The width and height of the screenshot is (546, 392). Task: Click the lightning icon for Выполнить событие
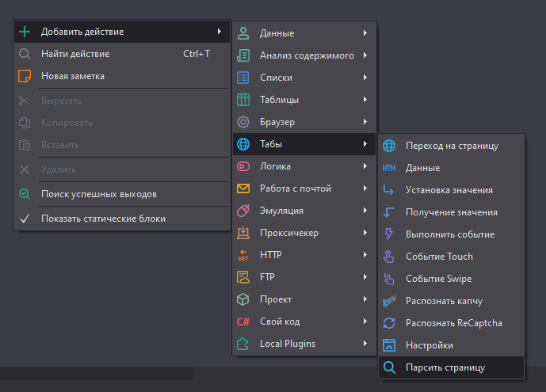(x=389, y=234)
